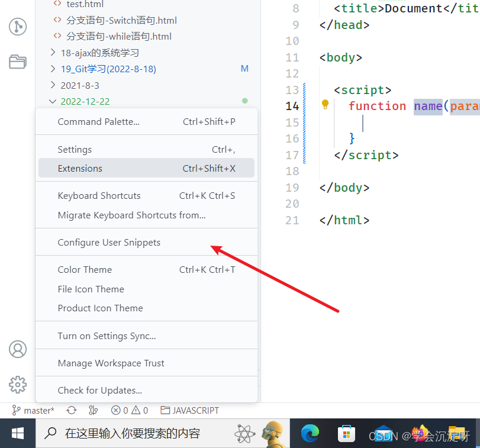The height and width of the screenshot is (448, 480).
Task: Open the Accounts icon in activity bar
Action: 18,349
